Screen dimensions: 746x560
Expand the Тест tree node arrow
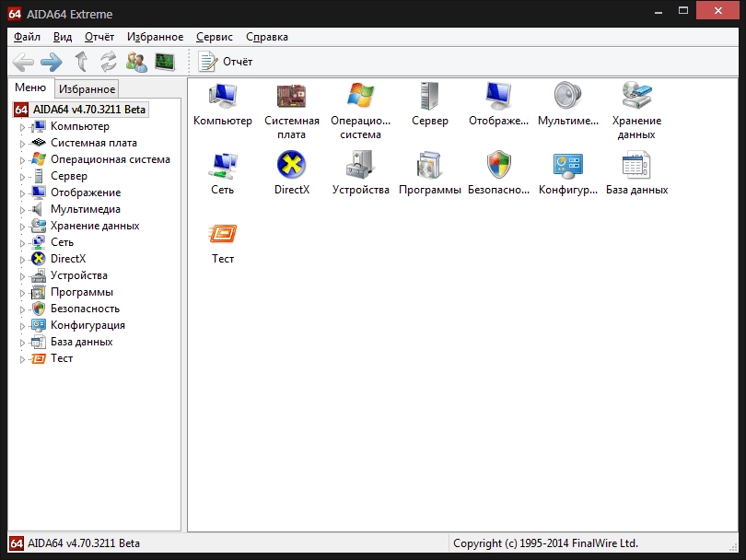coord(22,359)
